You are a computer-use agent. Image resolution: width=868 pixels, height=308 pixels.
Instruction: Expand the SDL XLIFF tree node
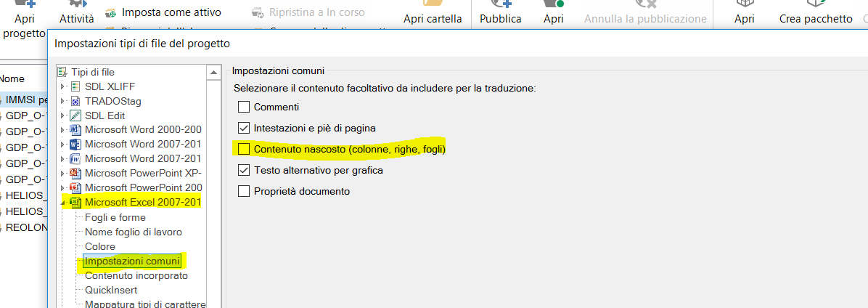click(62, 86)
